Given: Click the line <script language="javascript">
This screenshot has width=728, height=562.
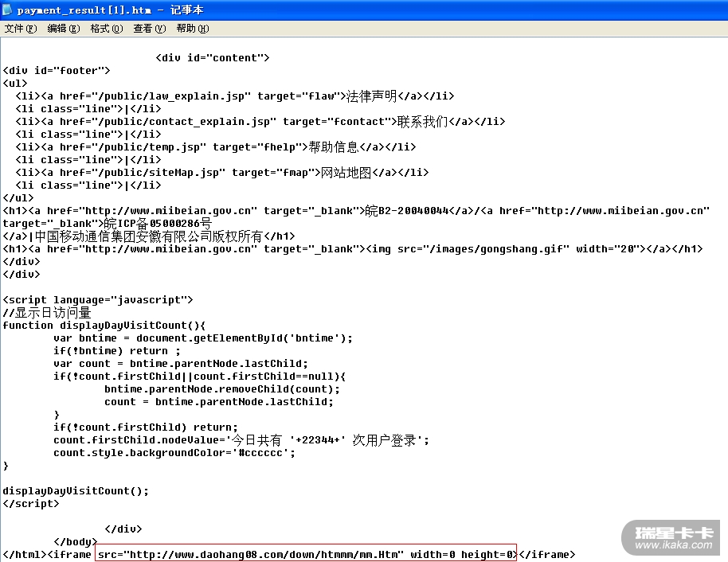Looking at the screenshot, I should click(x=98, y=300).
